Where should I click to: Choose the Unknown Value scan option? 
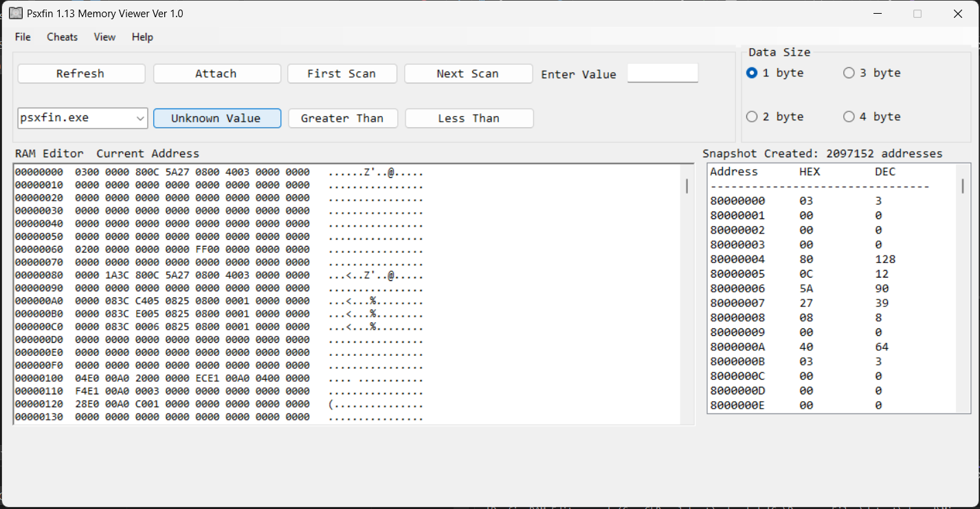point(216,118)
